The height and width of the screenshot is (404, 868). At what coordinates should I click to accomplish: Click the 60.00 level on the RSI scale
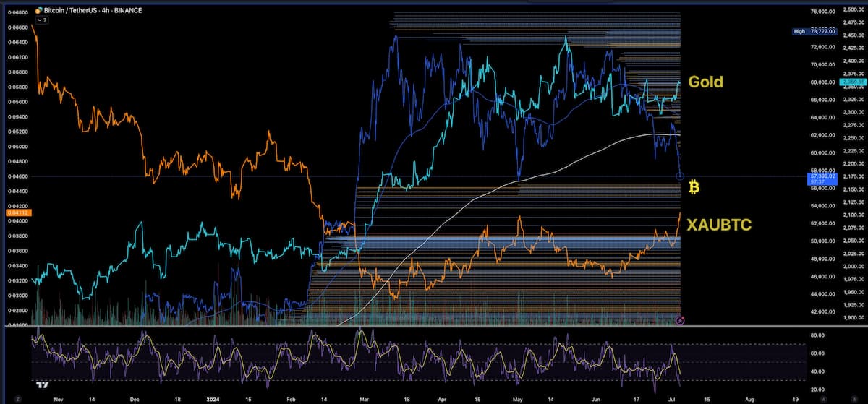coord(817,353)
